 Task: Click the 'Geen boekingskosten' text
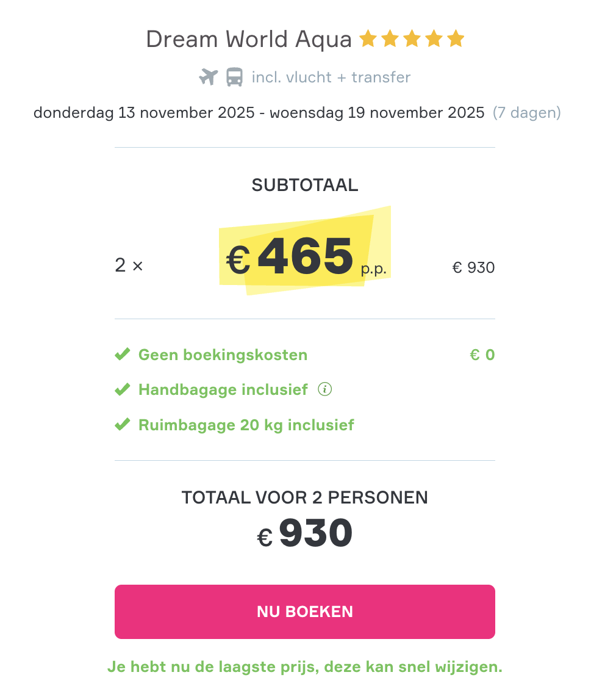(223, 355)
